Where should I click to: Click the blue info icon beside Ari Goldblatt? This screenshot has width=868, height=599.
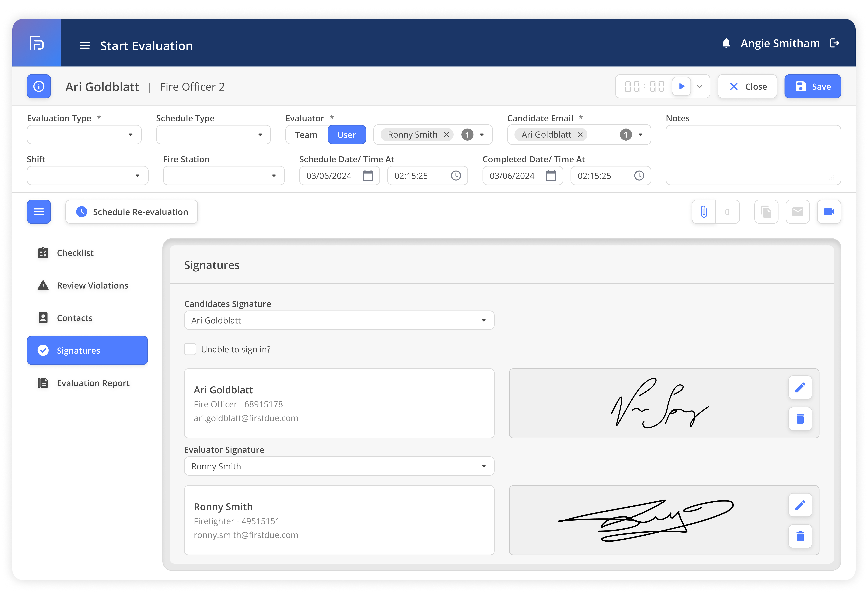click(39, 87)
